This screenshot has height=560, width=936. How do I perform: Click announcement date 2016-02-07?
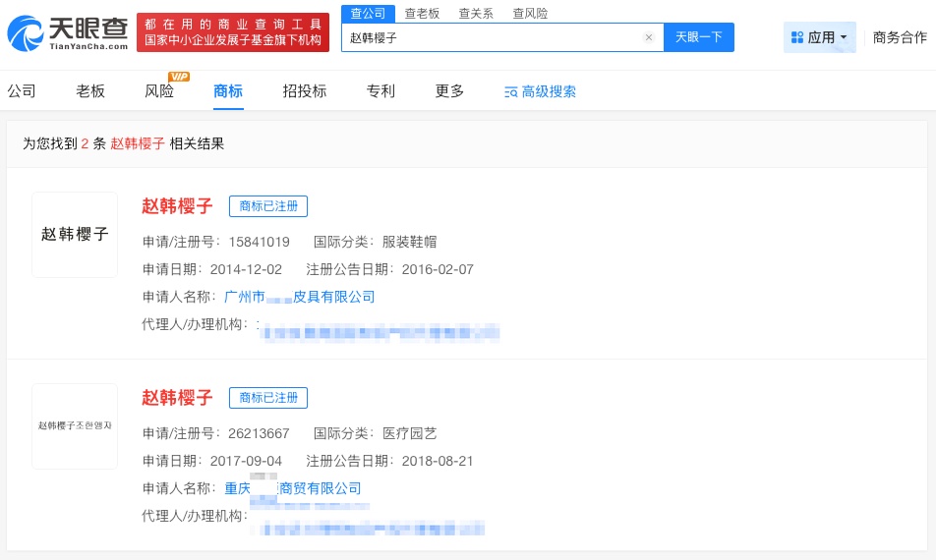tap(438, 269)
